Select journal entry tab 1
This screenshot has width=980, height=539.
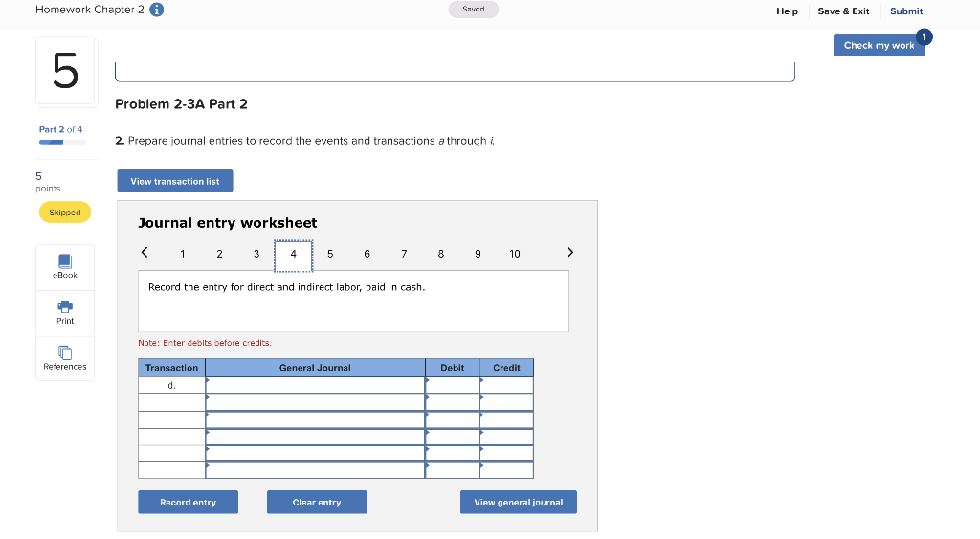pyautogui.click(x=183, y=254)
